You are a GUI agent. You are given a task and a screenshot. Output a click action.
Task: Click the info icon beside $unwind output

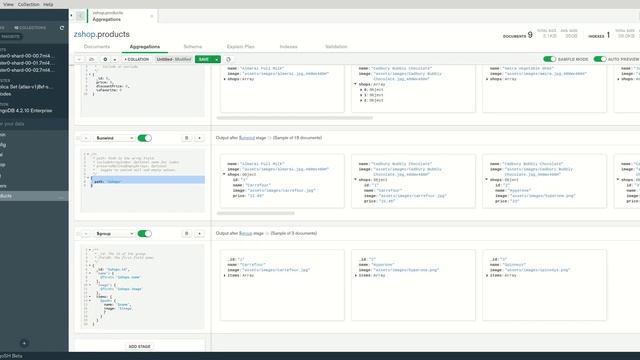tap(269, 138)
